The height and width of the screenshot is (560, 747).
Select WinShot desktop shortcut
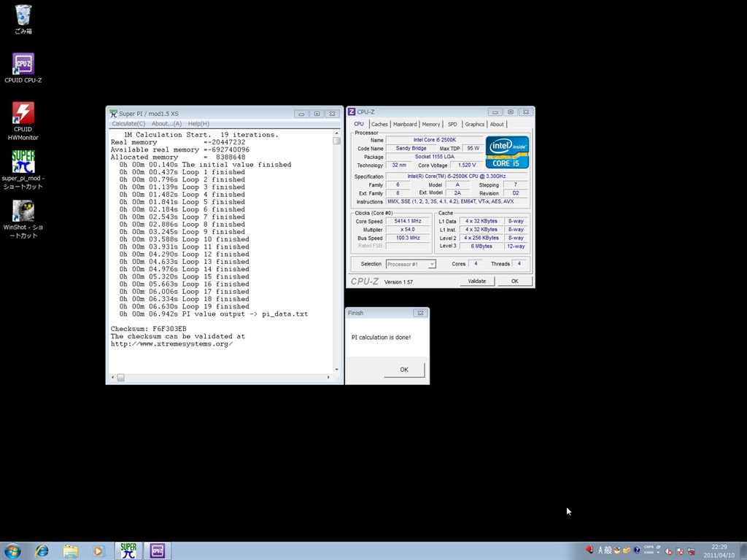23,219
